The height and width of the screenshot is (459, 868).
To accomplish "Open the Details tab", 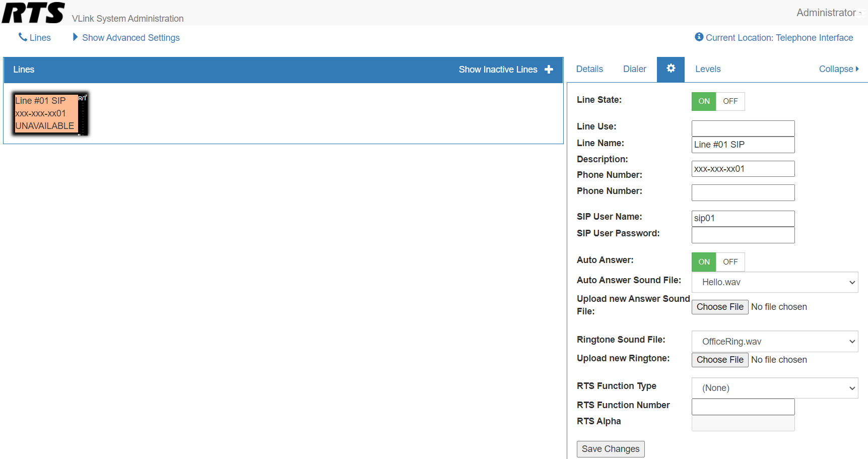I will [x=589, y=69].
